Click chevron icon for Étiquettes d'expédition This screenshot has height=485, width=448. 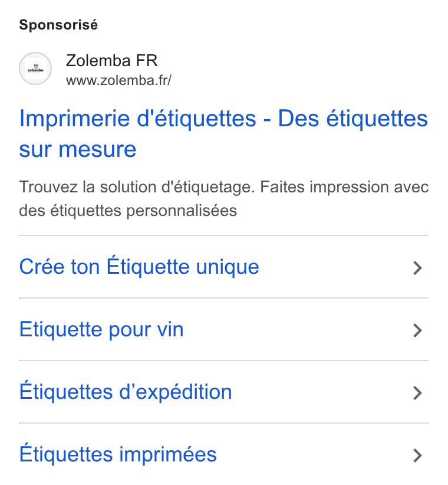tap(417, 393)
